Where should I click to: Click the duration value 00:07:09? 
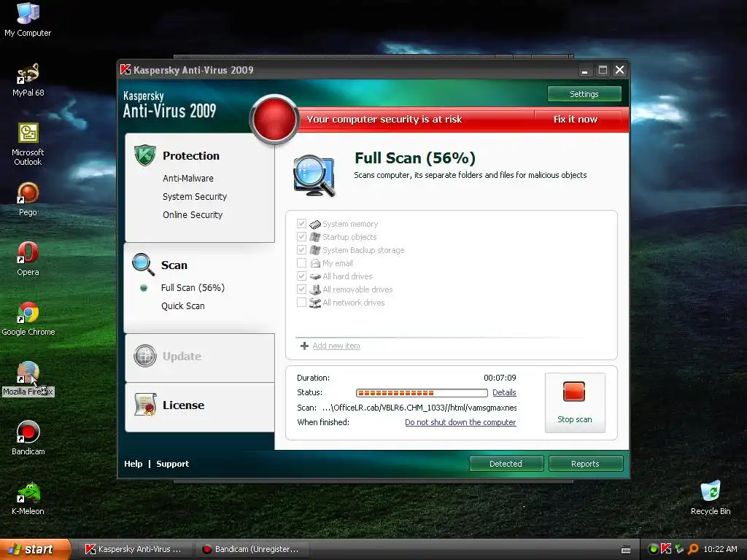[500, 378]
